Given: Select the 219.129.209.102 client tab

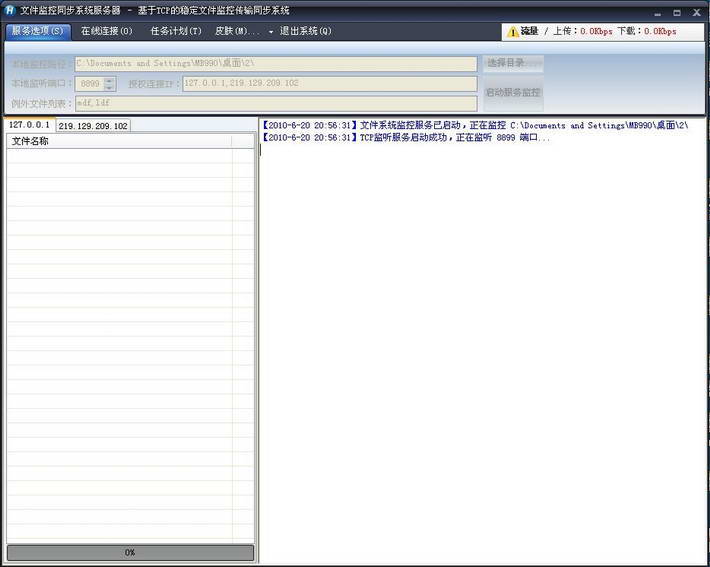Looking at the screenshot, I should click(93, 126).
